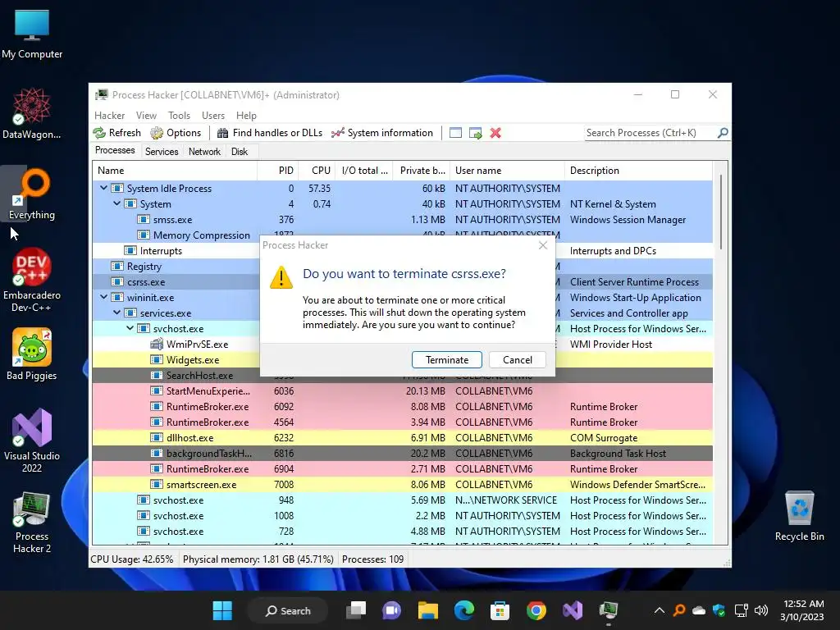Collapse the first svchost.exe node

pos(130,328)
